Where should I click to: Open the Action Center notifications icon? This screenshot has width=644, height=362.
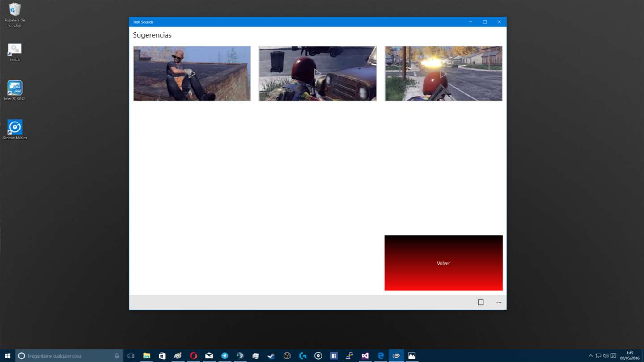click(614, 356)
